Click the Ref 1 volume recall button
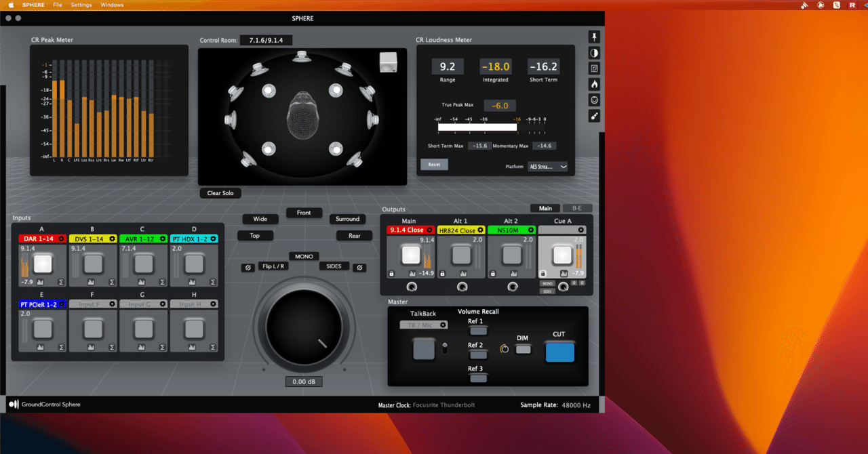 click(x=479, y=330)
